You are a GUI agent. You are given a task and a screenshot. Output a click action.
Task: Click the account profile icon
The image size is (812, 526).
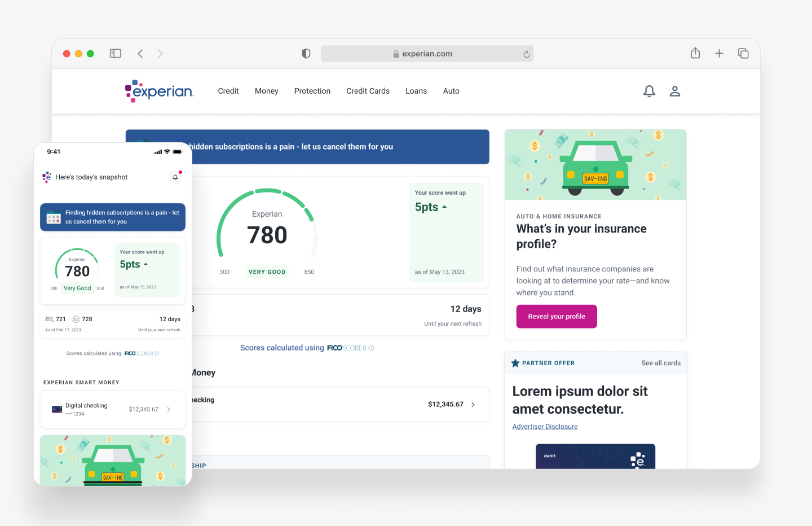point(675,91)
